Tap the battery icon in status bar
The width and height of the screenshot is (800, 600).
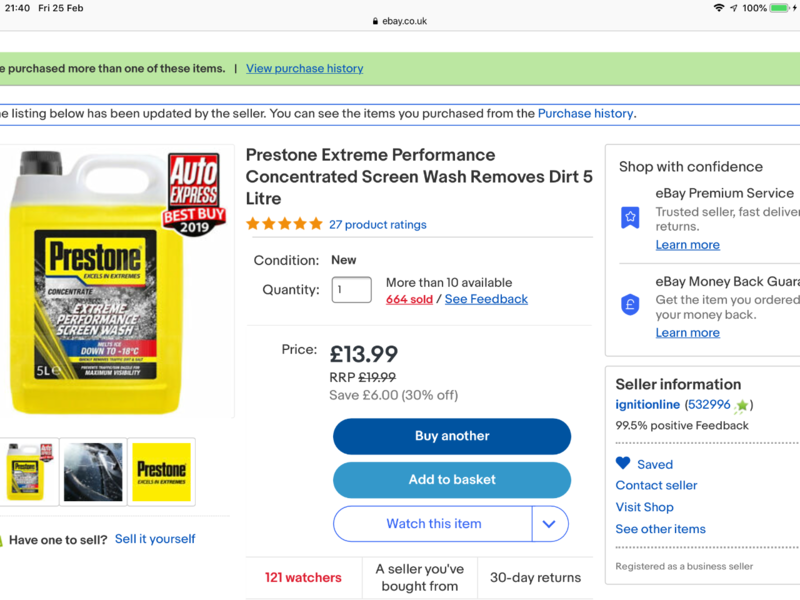point(781,8)
